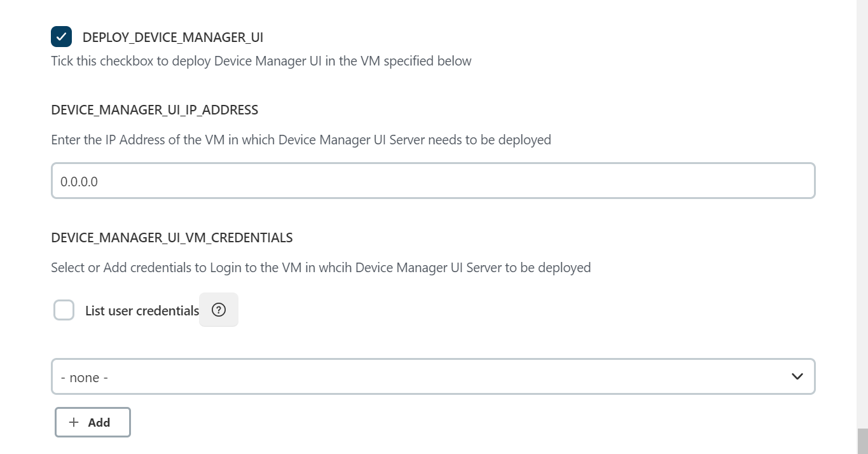
Task: Open the question mark help icon
Action: coord(219,310)
